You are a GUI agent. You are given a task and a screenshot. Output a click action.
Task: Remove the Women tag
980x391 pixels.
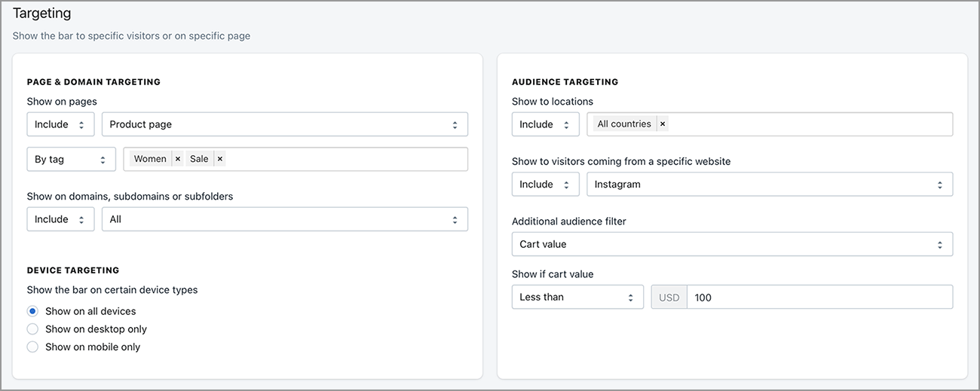[178, 159]
